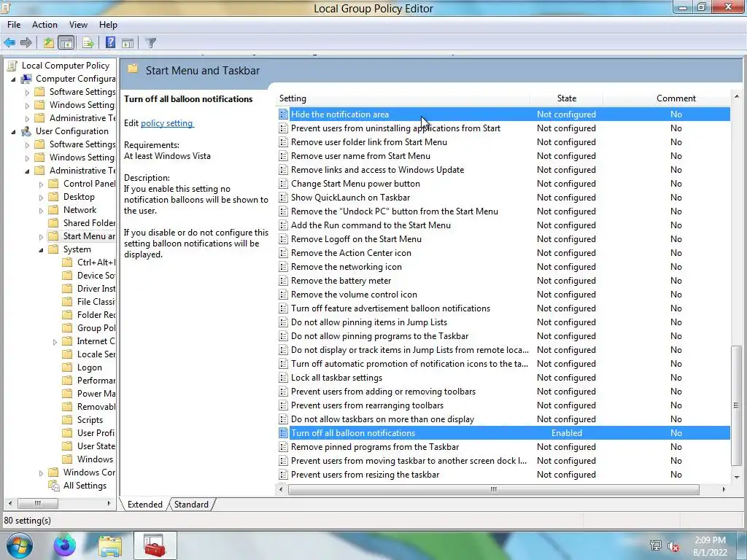Select Shared Folders in the tree
Viewport: 747px width, 560px height.
(89, 223)
